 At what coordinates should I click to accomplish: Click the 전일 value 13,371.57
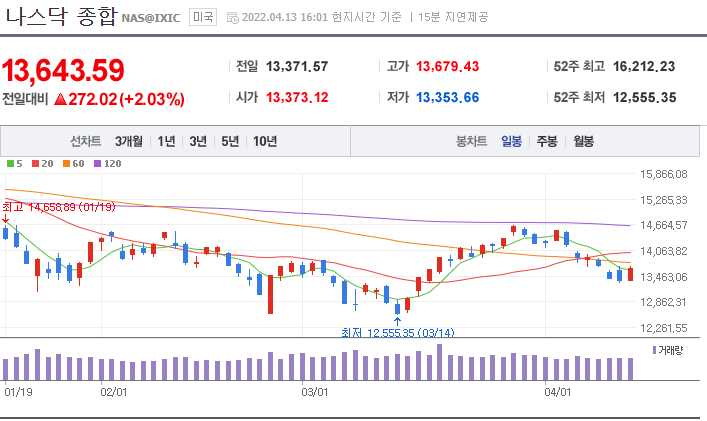pos(297,67)
